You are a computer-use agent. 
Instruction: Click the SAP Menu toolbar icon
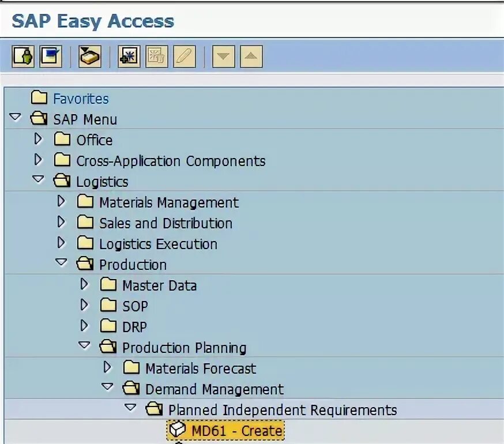[51, 57]
